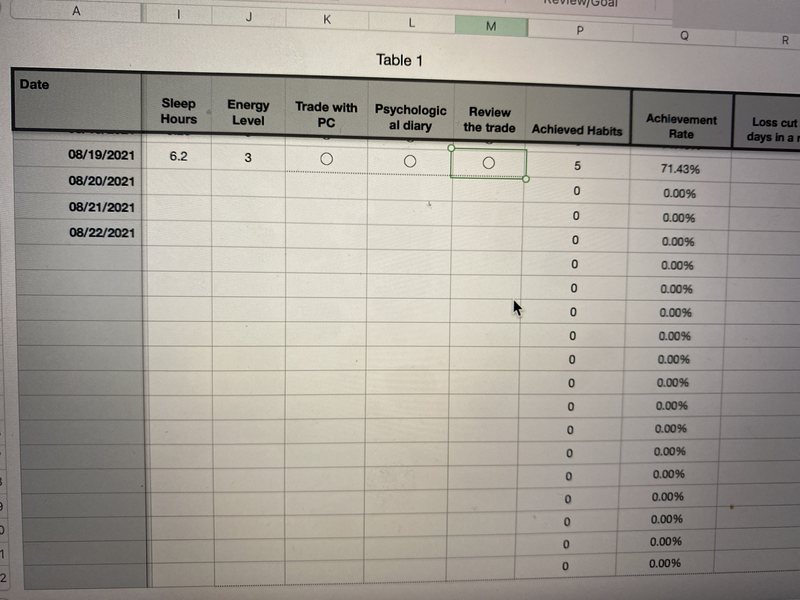
Task: Click the Date header cell
Action: 77,100
